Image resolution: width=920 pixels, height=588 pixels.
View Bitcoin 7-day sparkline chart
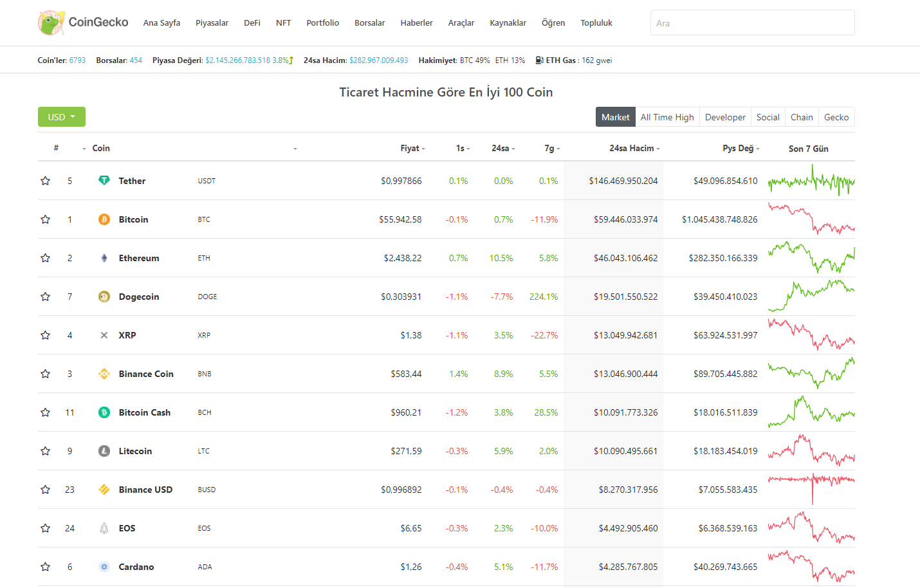tap(811, 219)
